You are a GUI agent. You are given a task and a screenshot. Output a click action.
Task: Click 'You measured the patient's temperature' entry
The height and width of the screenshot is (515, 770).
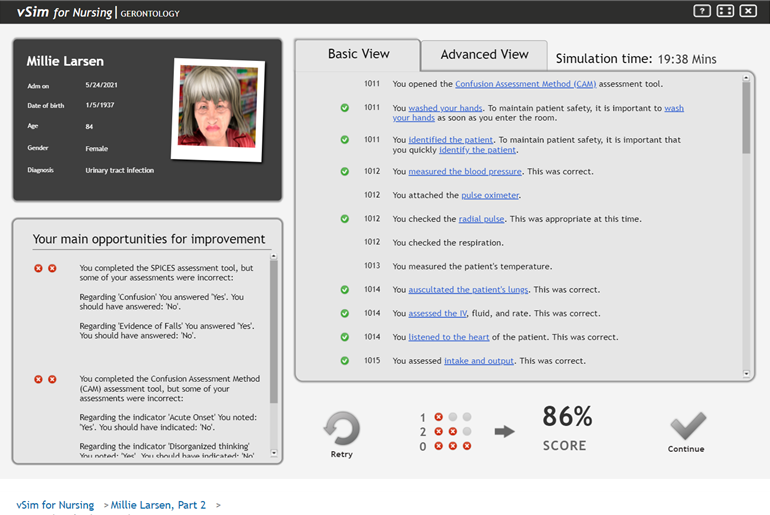click(472, 266)
